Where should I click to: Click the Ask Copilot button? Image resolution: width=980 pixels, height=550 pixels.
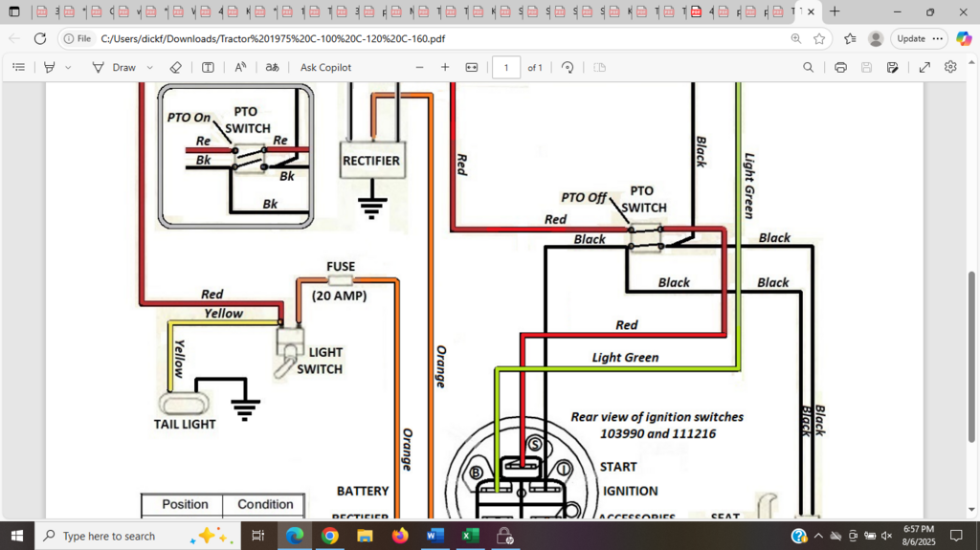325,68
